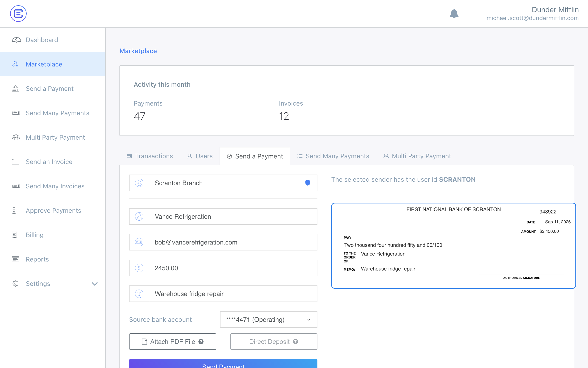
Task: Click the Send Many Payments sidebar icon
Action: [16, 113]
